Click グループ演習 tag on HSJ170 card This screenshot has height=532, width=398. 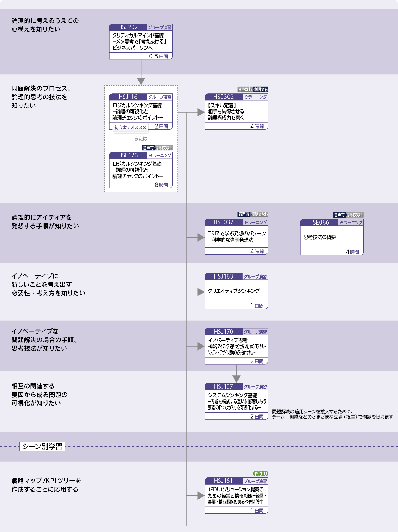pyautogui.click(x=255, y=332)
